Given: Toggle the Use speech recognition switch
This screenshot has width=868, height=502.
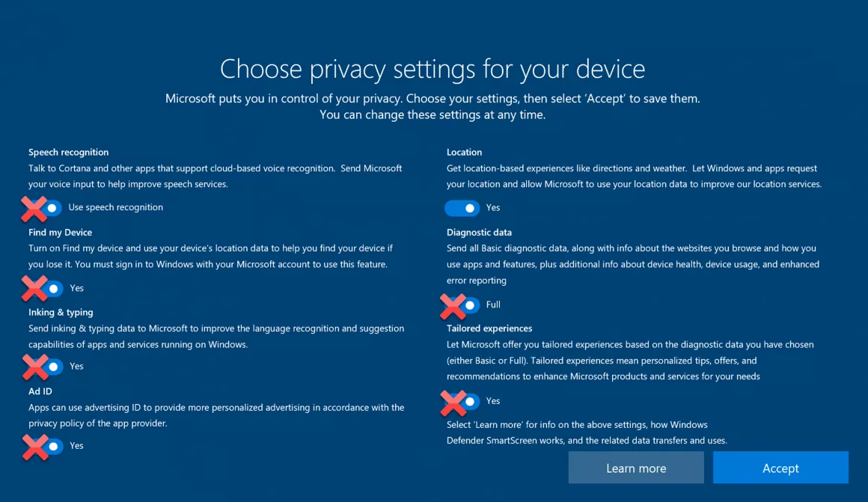Looking at the screenshot, I should (x=44, y=208).
